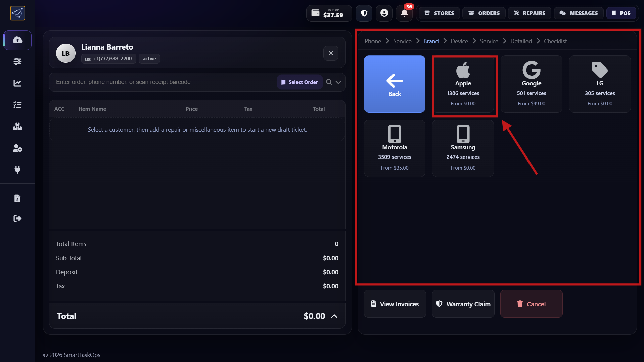
Task: Open the plug integrations sidebar icon
Action: tap(17, 170)
